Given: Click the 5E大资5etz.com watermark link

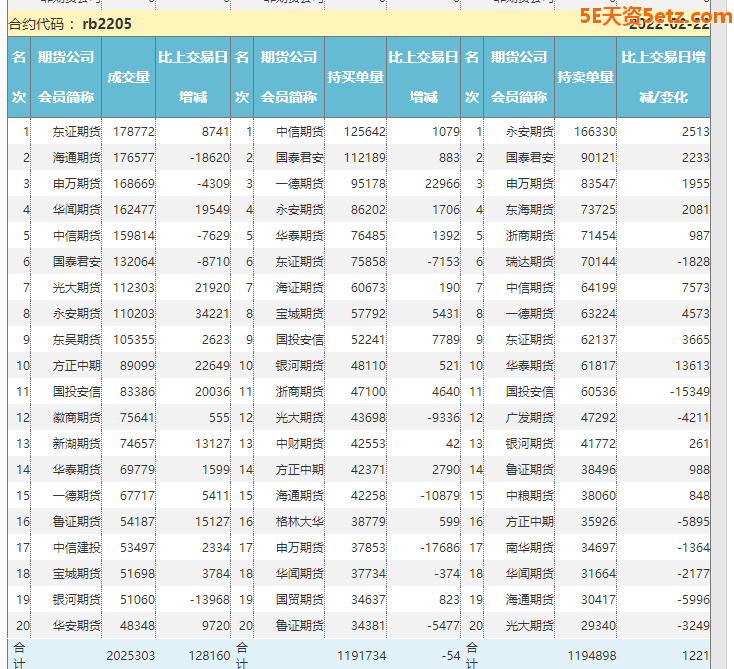Looking at the screenshot, I should (655, 16).
